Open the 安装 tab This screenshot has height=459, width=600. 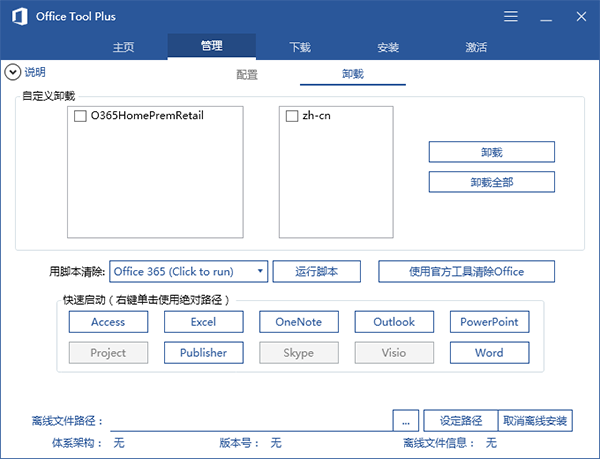coord(388,47)
